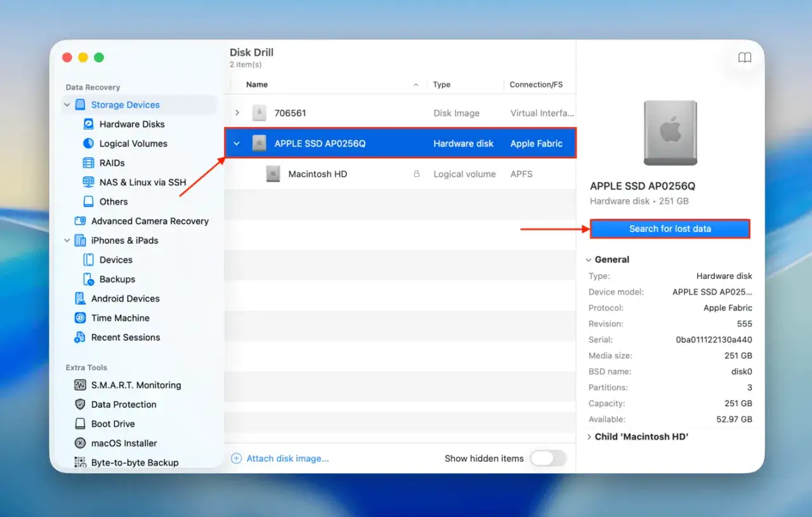Click the S.M.A.R.T. Monitoring icon
812x517 pixels.
pyautogui.click(x=80, y=385)
